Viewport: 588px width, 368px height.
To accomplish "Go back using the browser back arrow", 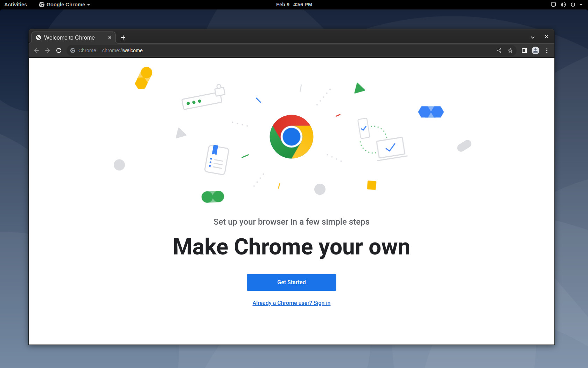I will [x=36, y=50].
